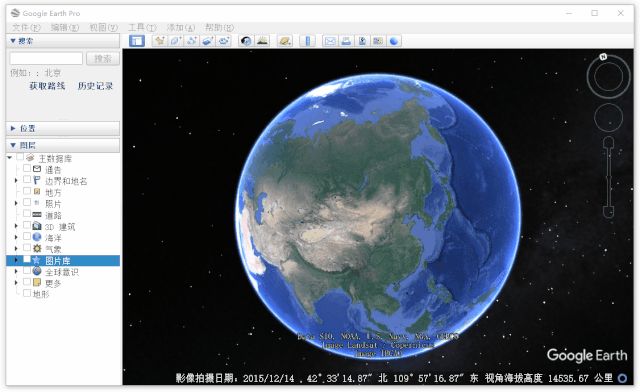Toggle the sidebar with the toolbar sidebar icon
This screenshot has width=640, height=392.
point(137,41)
